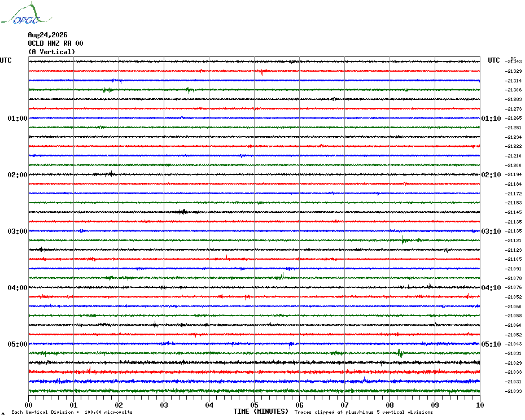Click the left UTC axis header
Image resolution: width=525 pixels, height=420 pixels.
(6, 60)
